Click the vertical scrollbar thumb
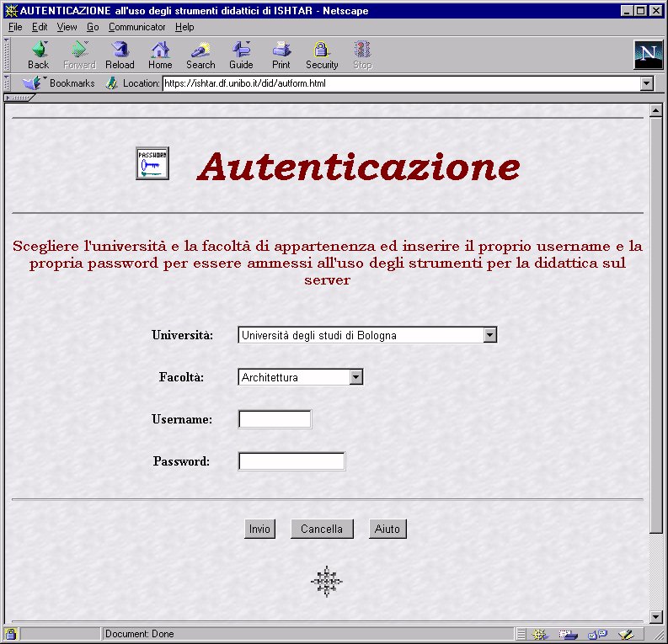The width and height of the screenshot is (668, 644). coord(656,325)
